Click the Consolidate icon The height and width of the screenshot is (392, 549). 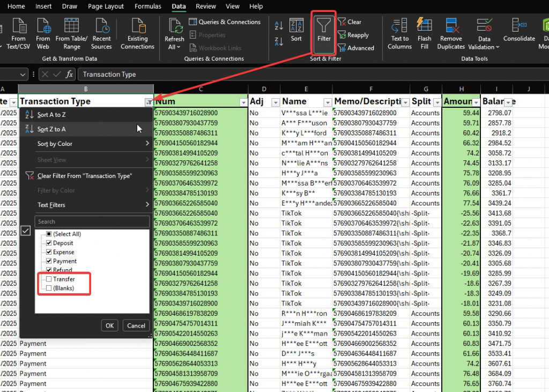[x=519, y=29]
